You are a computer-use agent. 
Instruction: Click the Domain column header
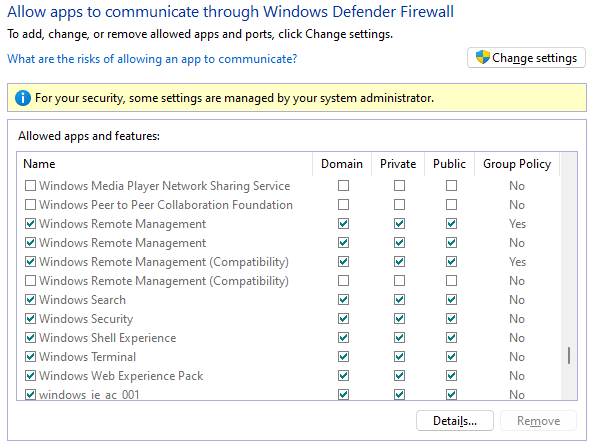[342, 164]
